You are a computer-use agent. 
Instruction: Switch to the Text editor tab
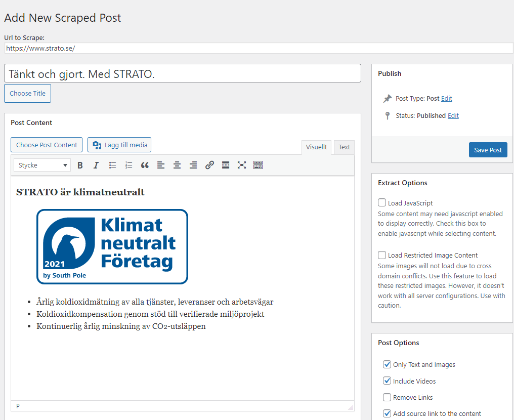click(344, 147)
